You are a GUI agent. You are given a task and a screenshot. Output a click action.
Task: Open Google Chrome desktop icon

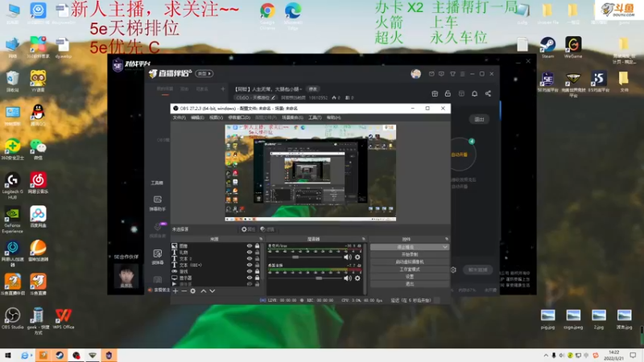click(267, 15)
